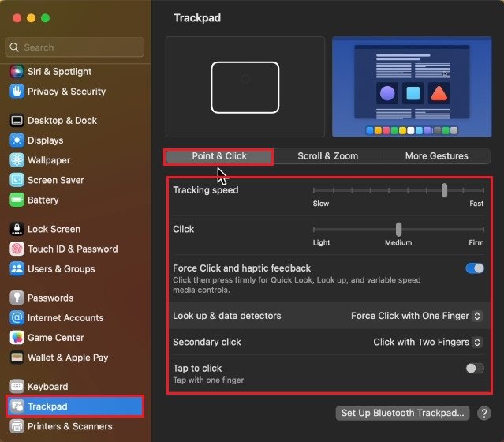Expand the Secondary click dropdown

[427, 342]
